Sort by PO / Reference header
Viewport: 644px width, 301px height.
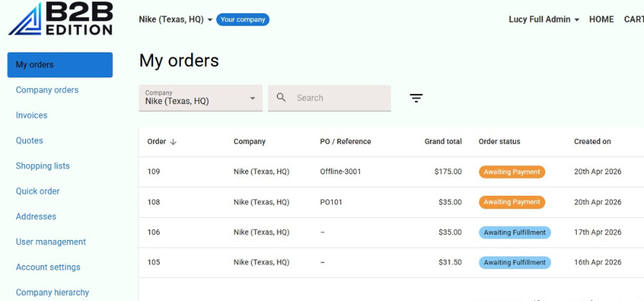click(x=346, y=141)
